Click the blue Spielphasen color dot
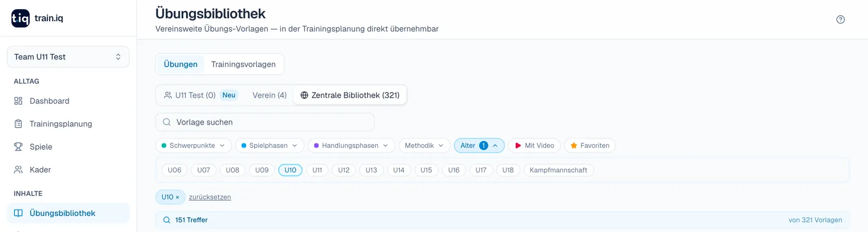Screen dimensions: 868x232 pos(243,146)
